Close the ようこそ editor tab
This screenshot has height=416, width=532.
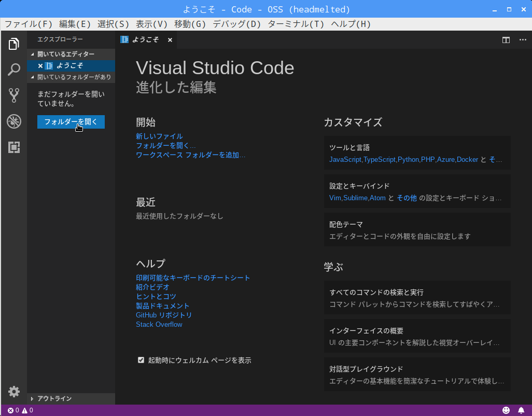[x=170, y=40]
